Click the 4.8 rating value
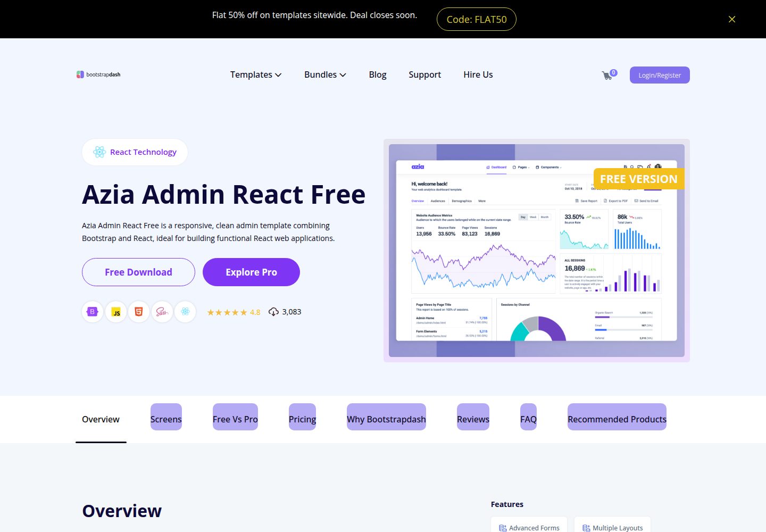Viewport: 766px width, 532px height. [x=255, y=312]
